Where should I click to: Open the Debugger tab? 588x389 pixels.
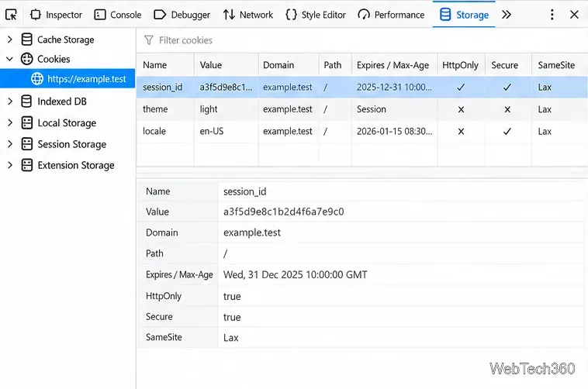[182, 15]
